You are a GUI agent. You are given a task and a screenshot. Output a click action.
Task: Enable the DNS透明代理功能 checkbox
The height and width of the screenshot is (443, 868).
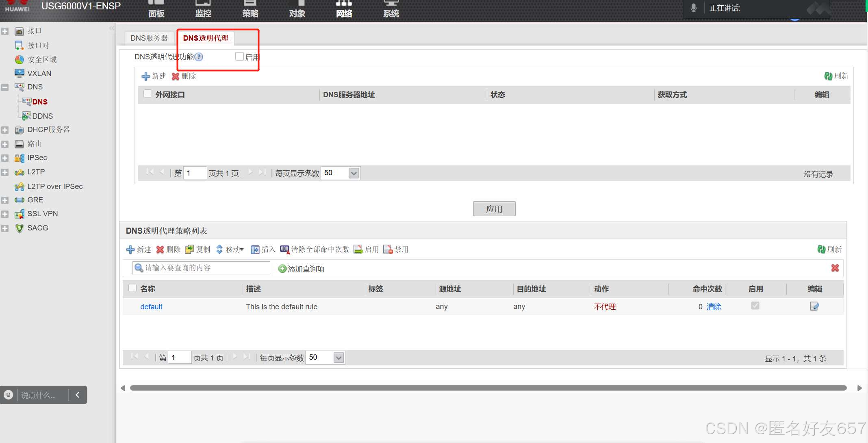pos(239,56)
